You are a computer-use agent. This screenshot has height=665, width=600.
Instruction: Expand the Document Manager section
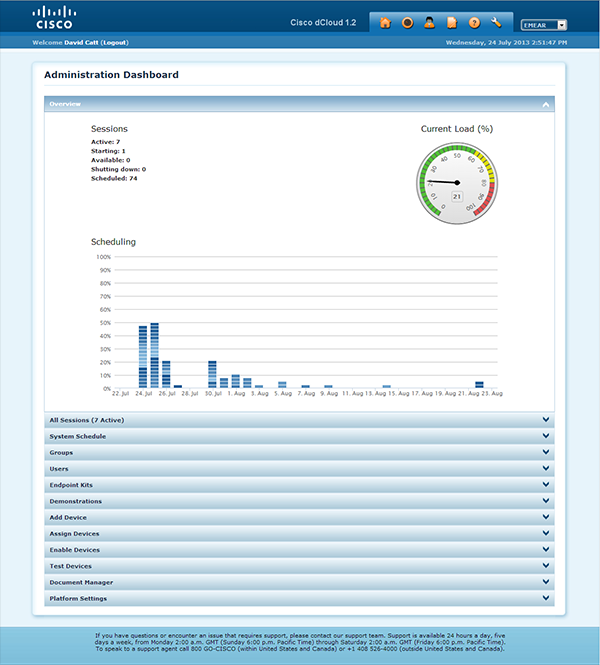tap(299, 582)
